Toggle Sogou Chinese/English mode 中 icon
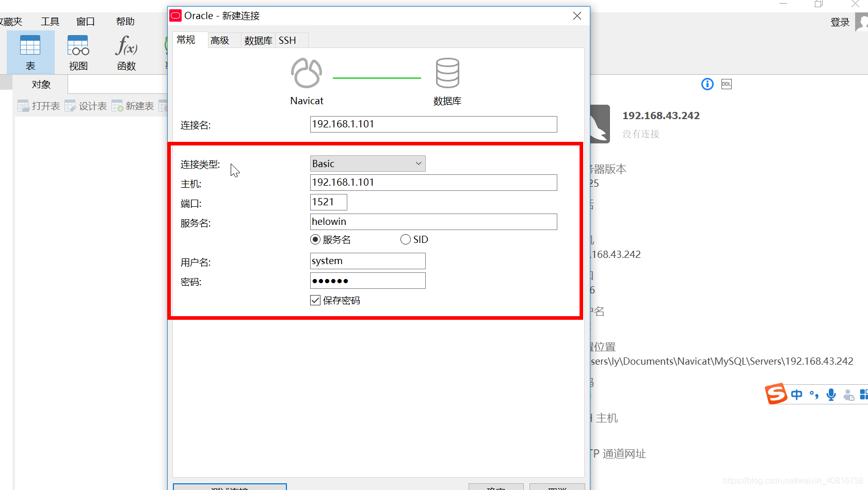Screen dimensions: 868x490 pos(797,395)
